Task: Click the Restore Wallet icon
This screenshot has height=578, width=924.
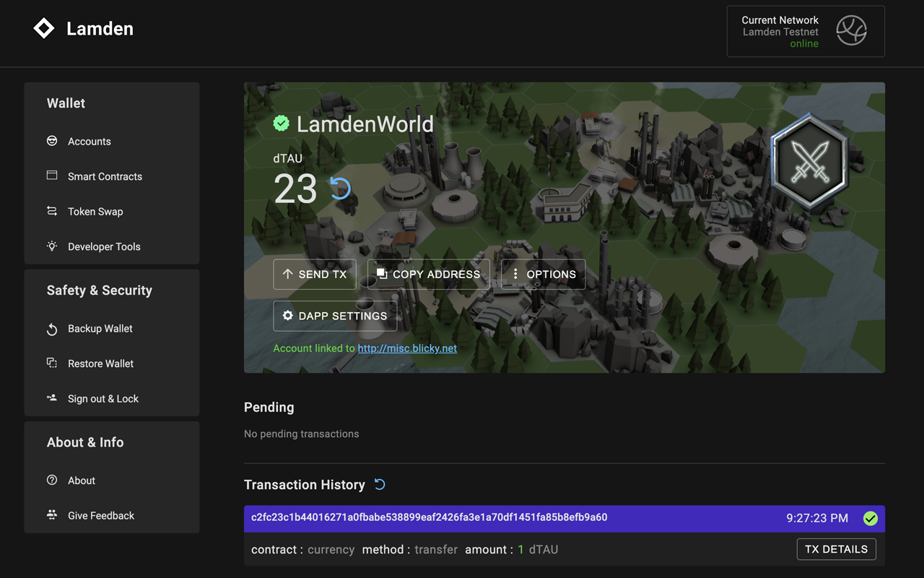Action: tap(51, 363)
